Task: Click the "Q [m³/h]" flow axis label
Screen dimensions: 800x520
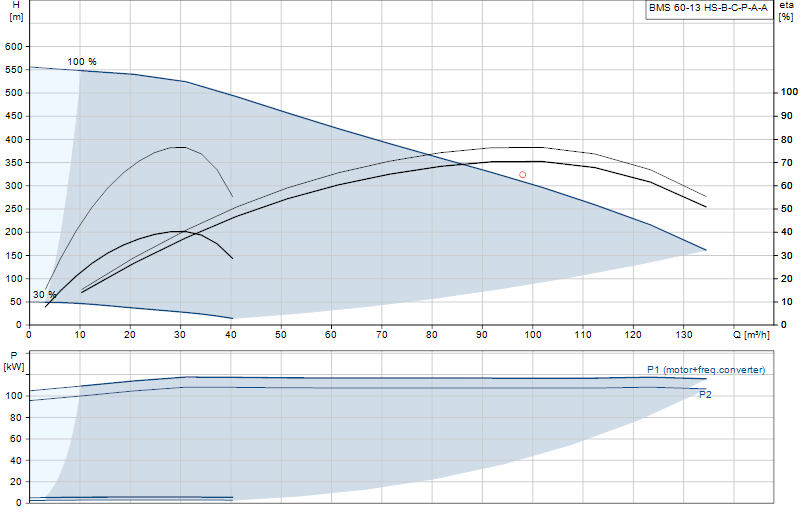Action: (x=752, y=335)
